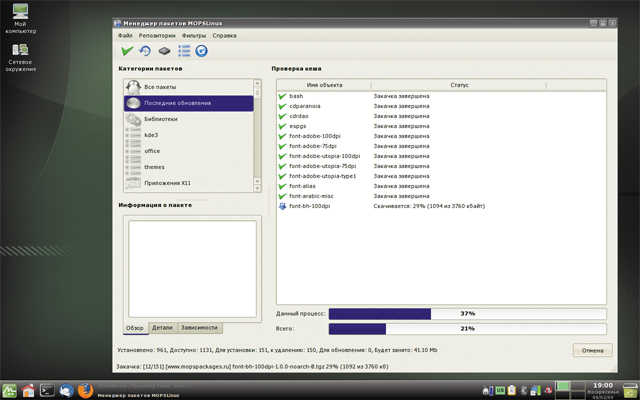Open the Сетевое окружение desktop icon

point(20,58)
